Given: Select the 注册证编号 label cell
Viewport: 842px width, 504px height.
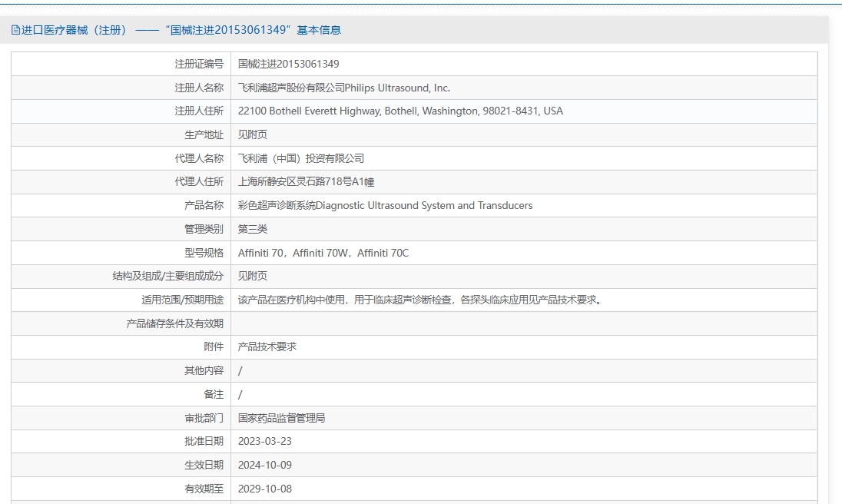Looking at the screenshot, I should tap(199, 64).
